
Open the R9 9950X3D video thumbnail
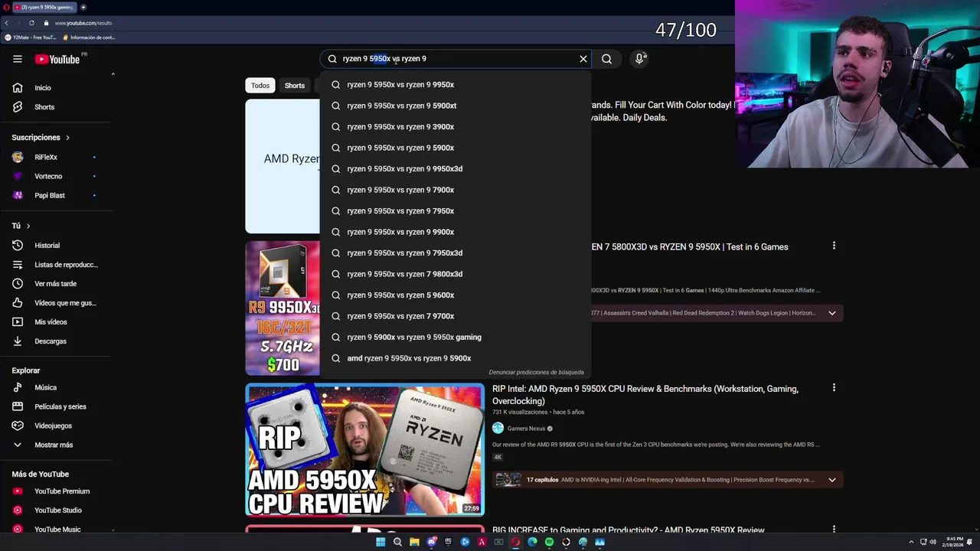(x=283, y=308)
